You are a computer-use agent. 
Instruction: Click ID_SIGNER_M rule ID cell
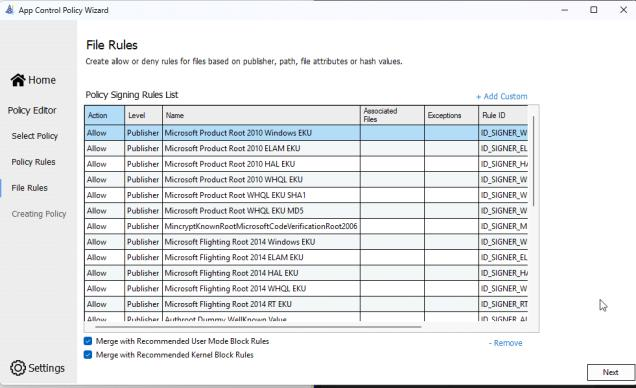pyautogui.click(x=503, y=226)
